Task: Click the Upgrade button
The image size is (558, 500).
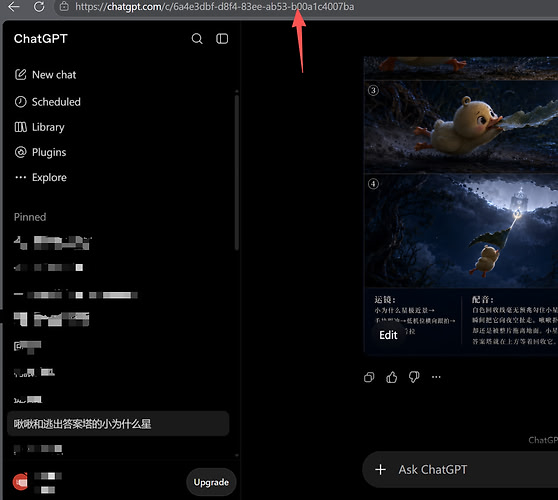Action: (211, 482)
